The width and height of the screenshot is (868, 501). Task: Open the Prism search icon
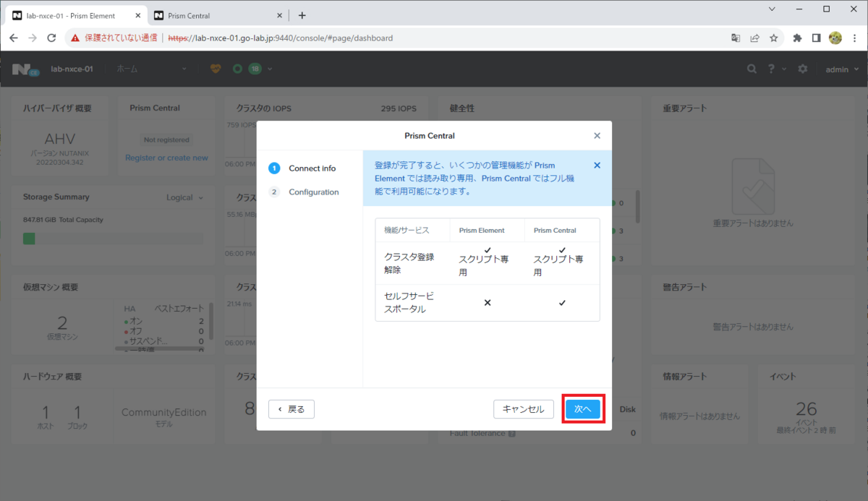coord(752,69)
